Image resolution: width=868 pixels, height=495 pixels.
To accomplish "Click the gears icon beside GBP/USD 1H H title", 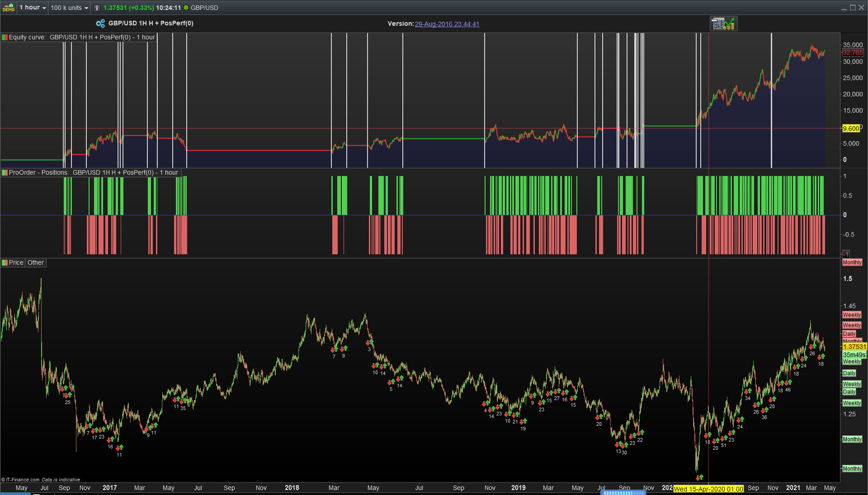I will (100, 24).
